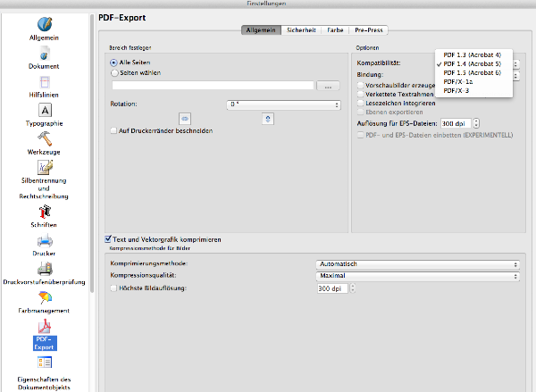Open the Werkzeuge hammer icon

[44, 139]
